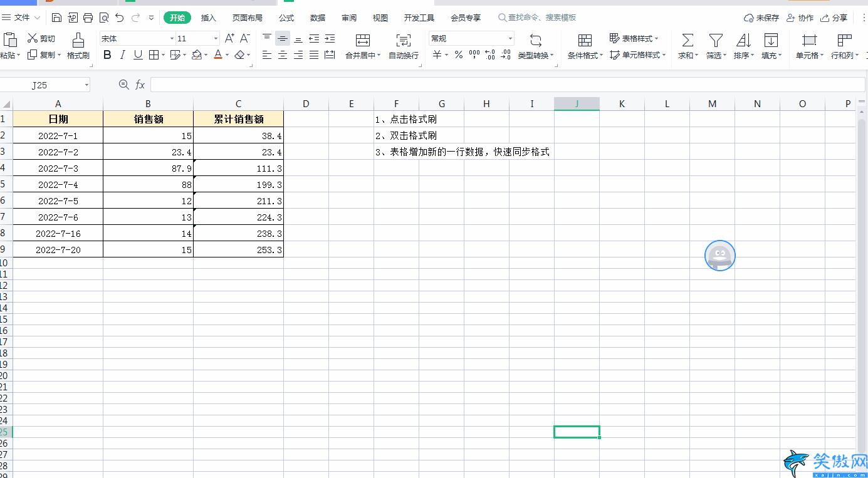
Task: Click the Cut (剪切) scissors icon
Action: pos(33,39)
